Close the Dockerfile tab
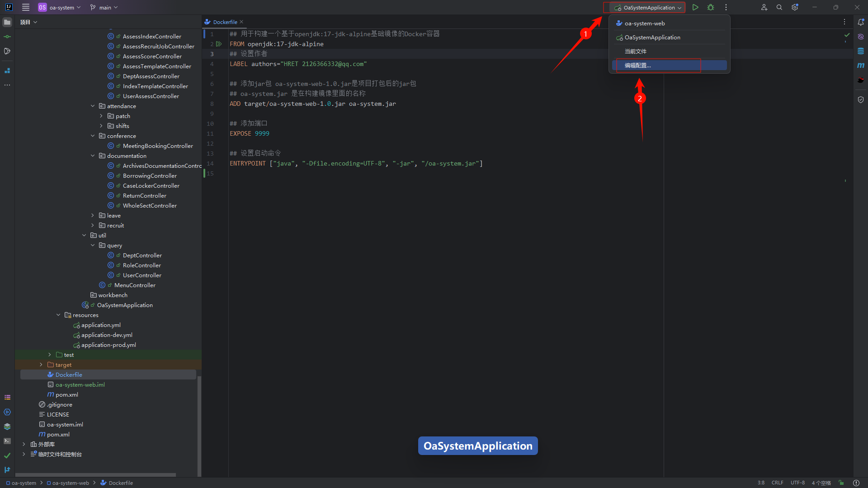 241,22
